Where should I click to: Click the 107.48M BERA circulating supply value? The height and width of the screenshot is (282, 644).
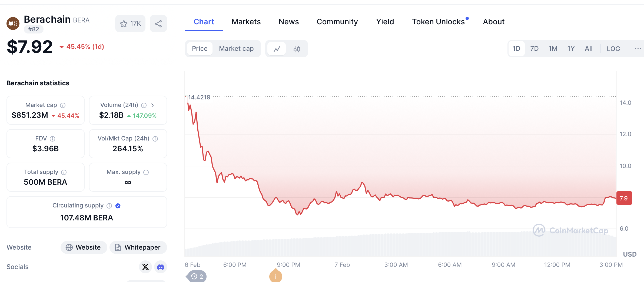(87, 218)
